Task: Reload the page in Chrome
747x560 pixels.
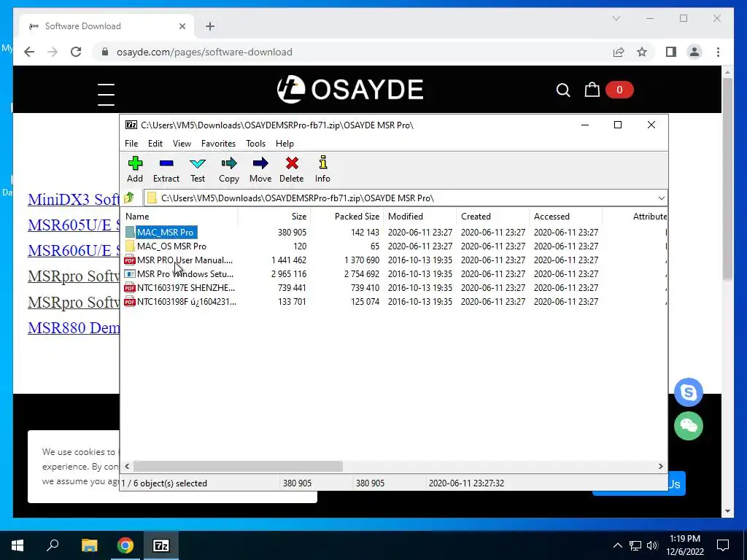Action: 76,52
